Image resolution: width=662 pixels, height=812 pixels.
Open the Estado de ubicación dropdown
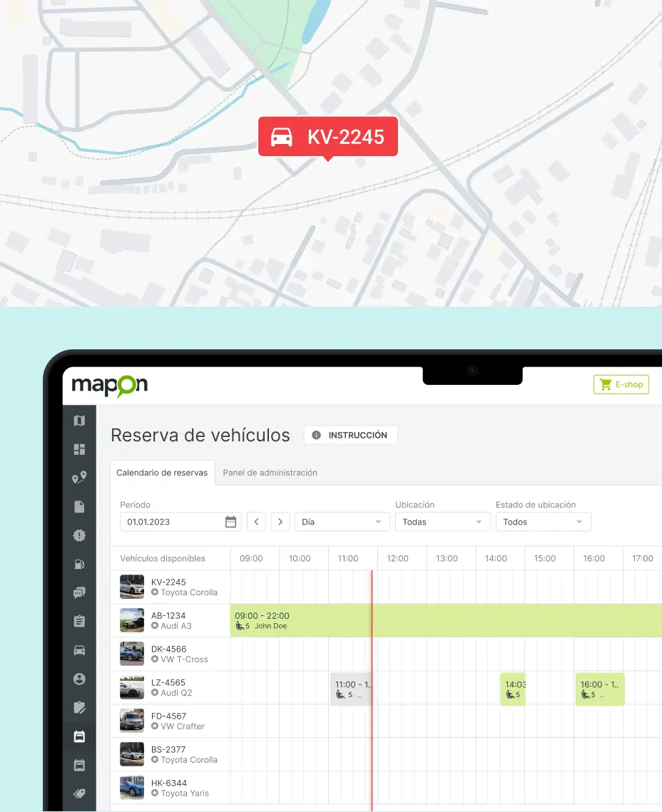(x=543, y=522)
